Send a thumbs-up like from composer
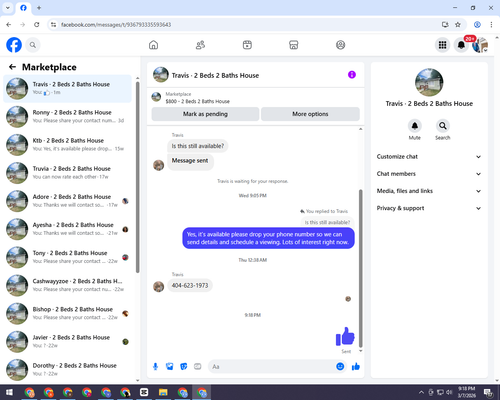 tap(356, 367)
